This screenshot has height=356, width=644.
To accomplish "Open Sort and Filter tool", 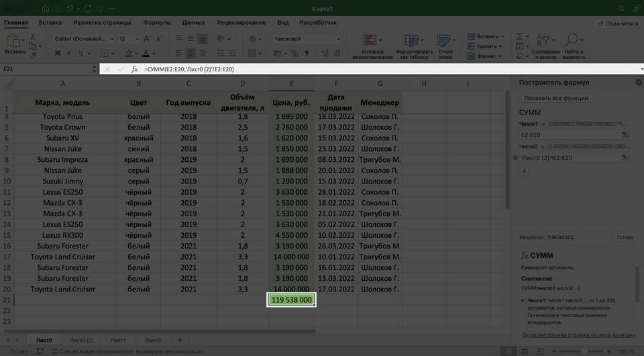I will click(545, 41).
